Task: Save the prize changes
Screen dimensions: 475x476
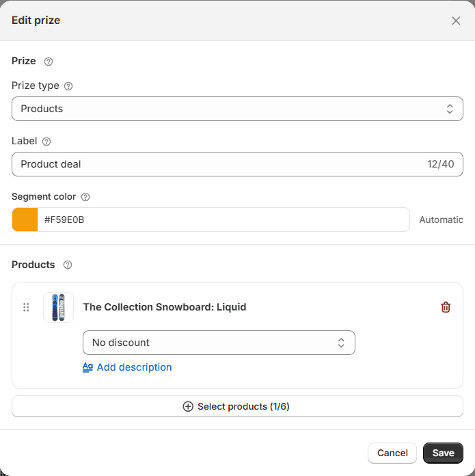Action: pos(443,453)
